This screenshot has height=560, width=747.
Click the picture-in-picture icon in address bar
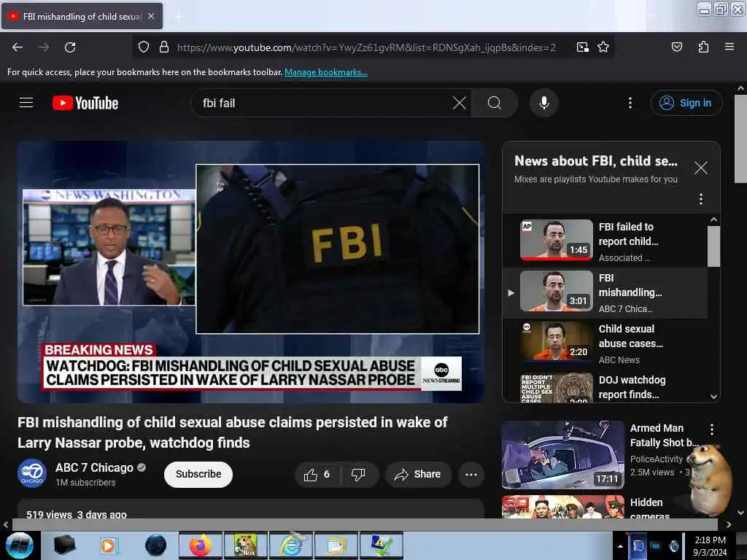582,47
